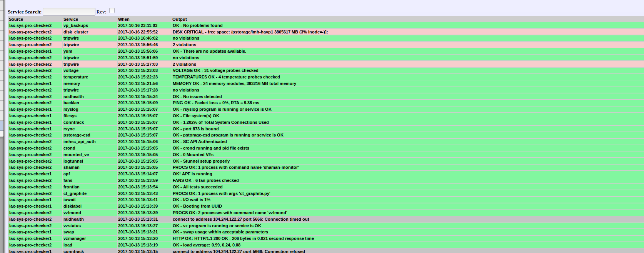This screenshot has width=644, height=253.
Task: Click the DISK CRITICAL free space output
Action: click(x=250, y=32)
